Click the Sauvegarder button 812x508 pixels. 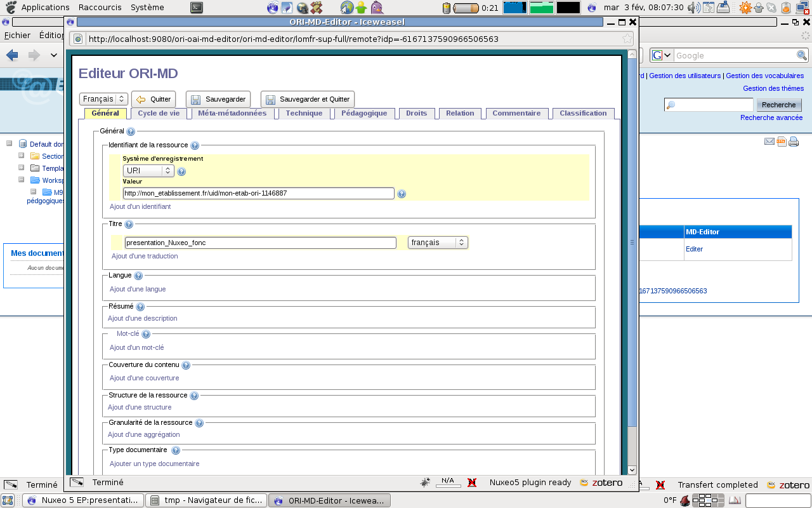218,99
